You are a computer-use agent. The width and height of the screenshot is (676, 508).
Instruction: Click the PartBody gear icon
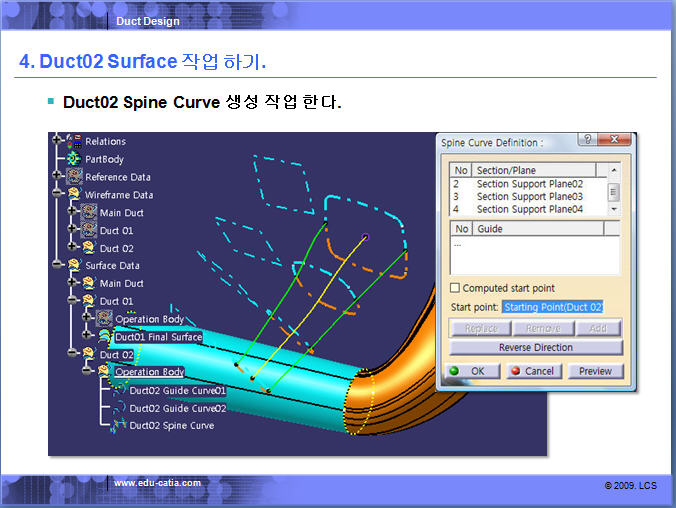click(x=75, y=159)
